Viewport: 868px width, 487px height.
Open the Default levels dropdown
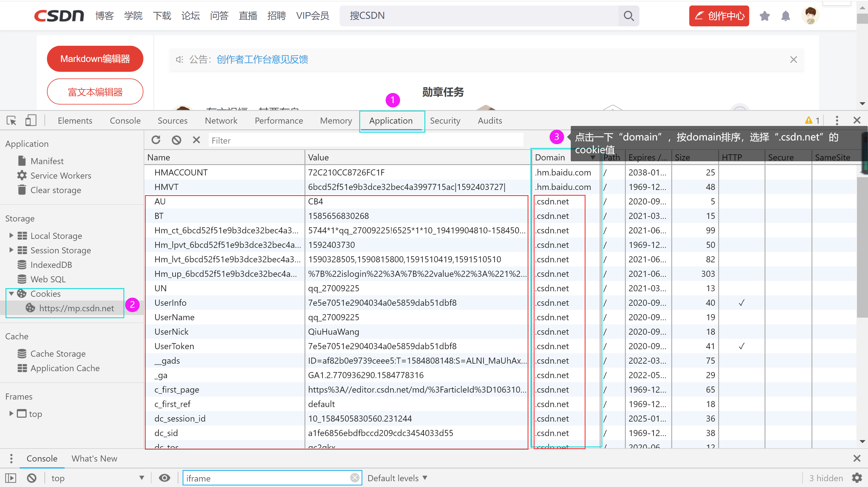(397, 478)
